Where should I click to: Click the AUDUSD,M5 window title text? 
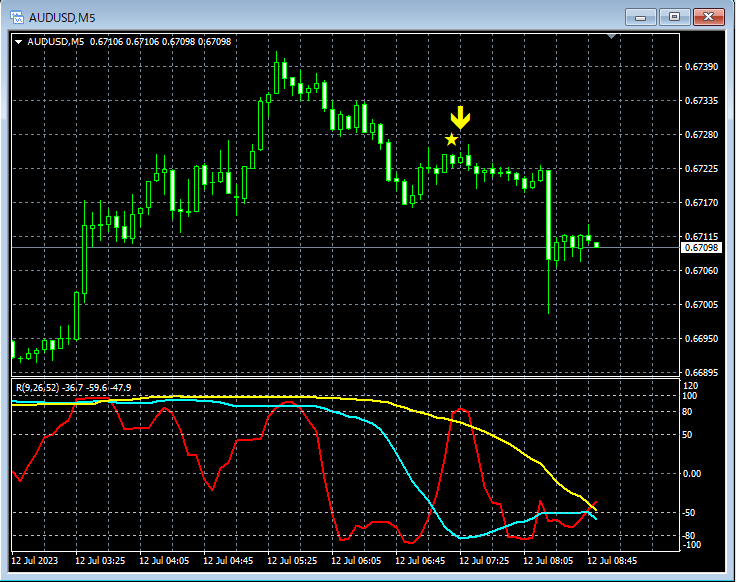pos(62,18)
